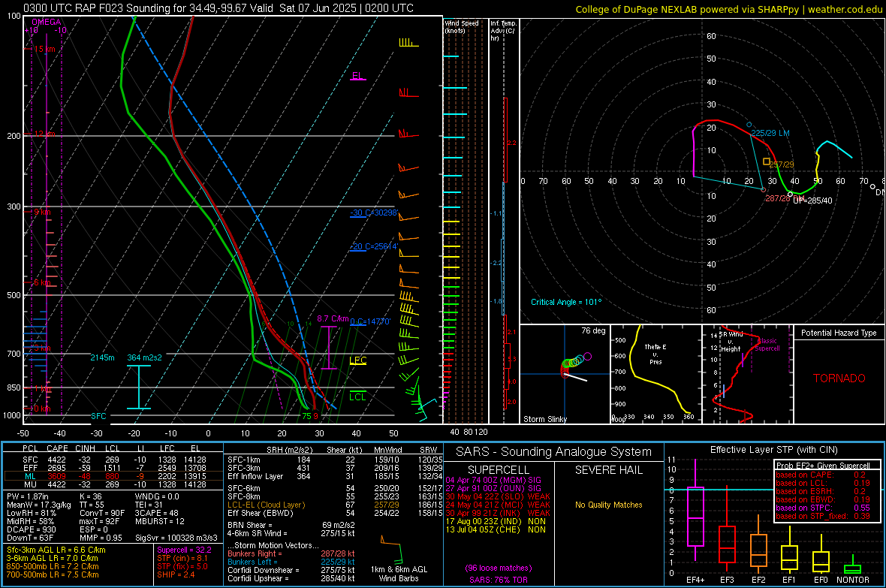886x588 pixels.
Task: Click the MU parcel row label
Action: pos(30,484)
